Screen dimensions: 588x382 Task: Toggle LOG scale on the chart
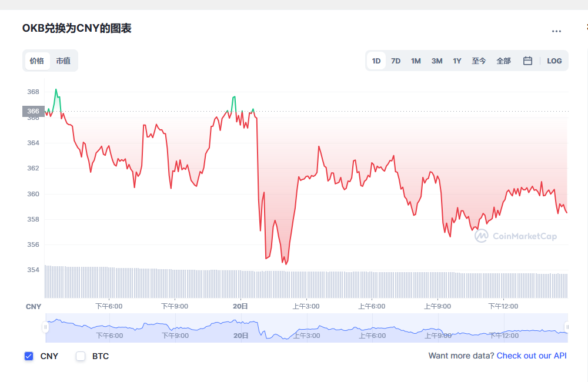554,61
